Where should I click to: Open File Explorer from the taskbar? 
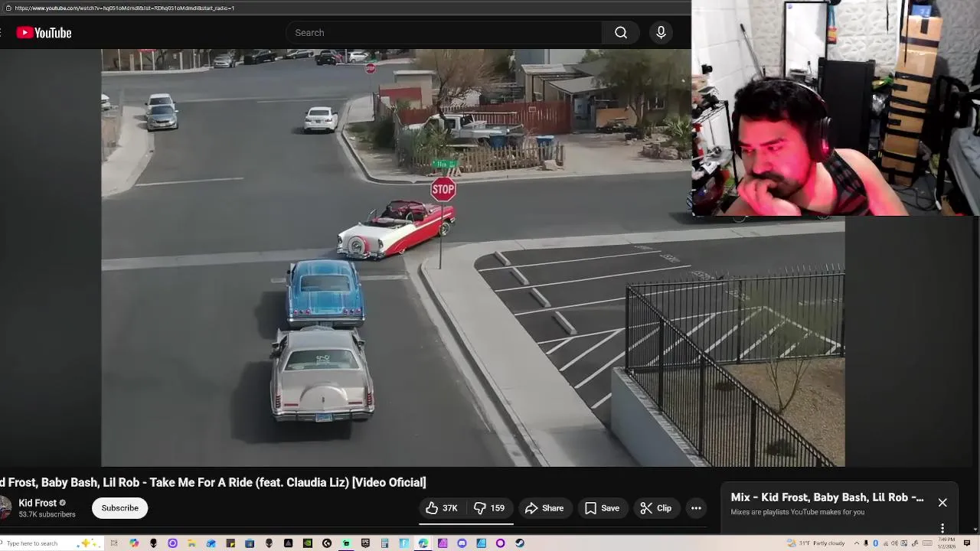pyautogui.click(x=191, y=543)
